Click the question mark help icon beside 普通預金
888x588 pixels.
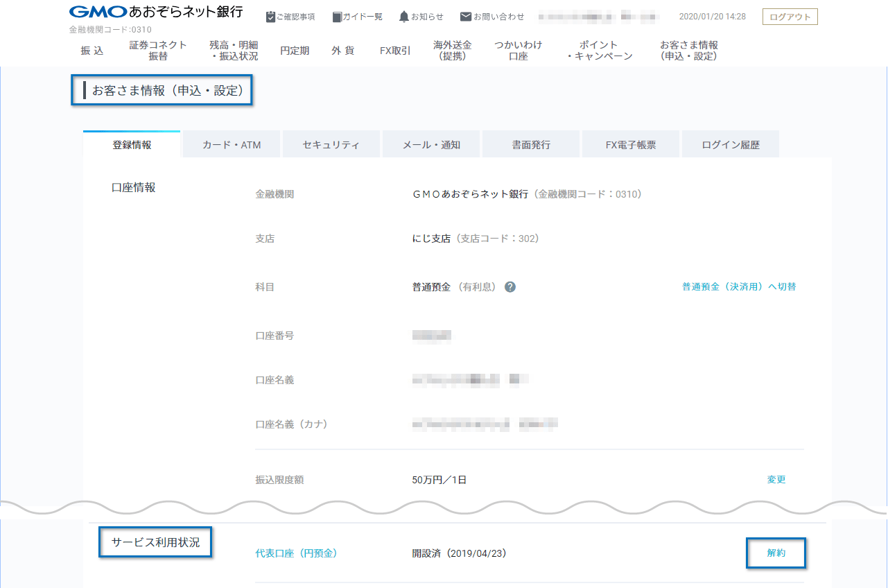(x=510, y=287)
